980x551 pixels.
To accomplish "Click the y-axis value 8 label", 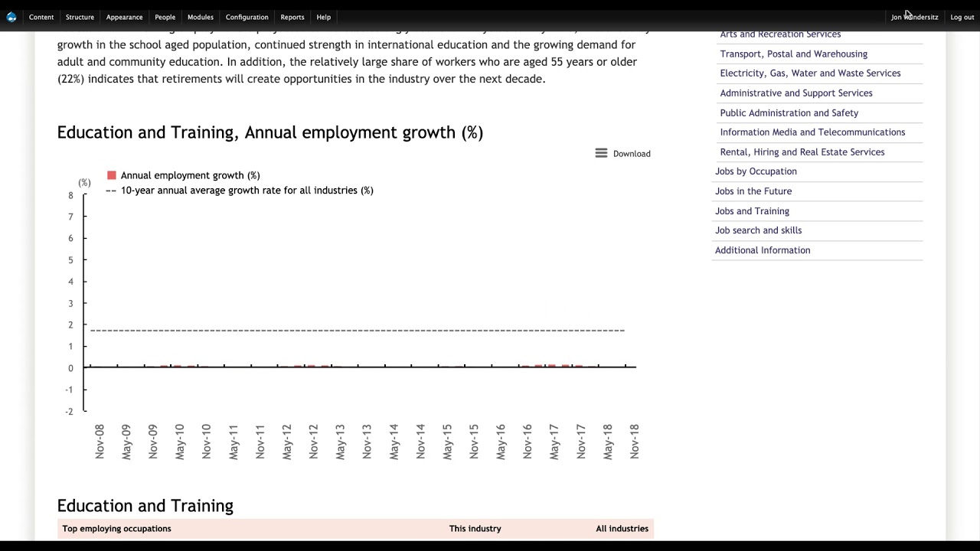I will pos(70,196).
